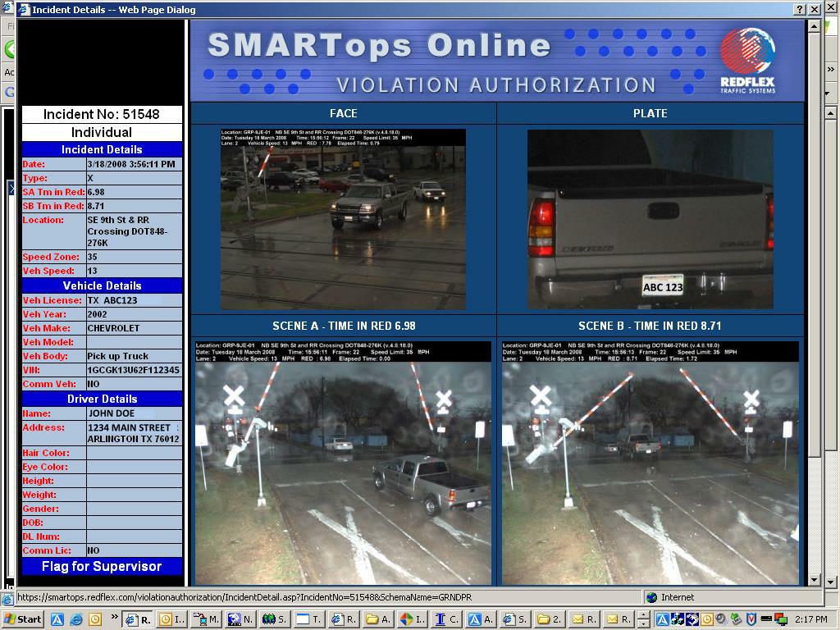Click the dialog help question mark button
This screenshot has height=630, width=840.
pos(799,9)
